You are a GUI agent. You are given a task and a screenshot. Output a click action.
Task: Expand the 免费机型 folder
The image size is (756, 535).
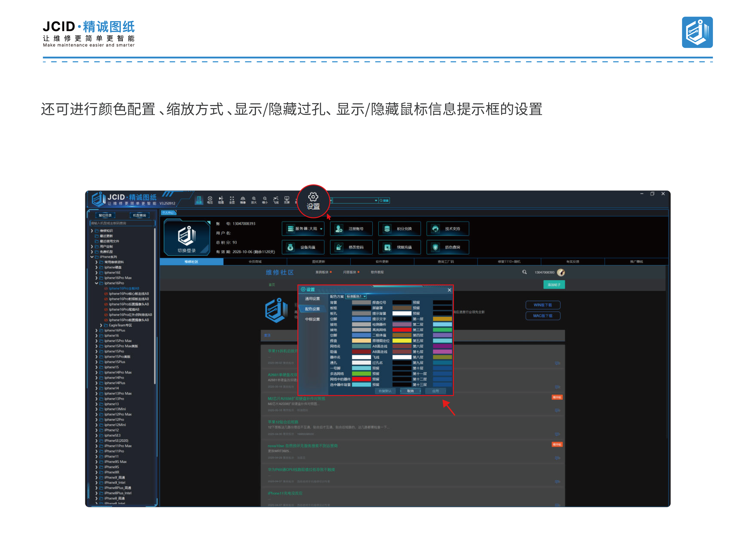(x=92, y=252)
